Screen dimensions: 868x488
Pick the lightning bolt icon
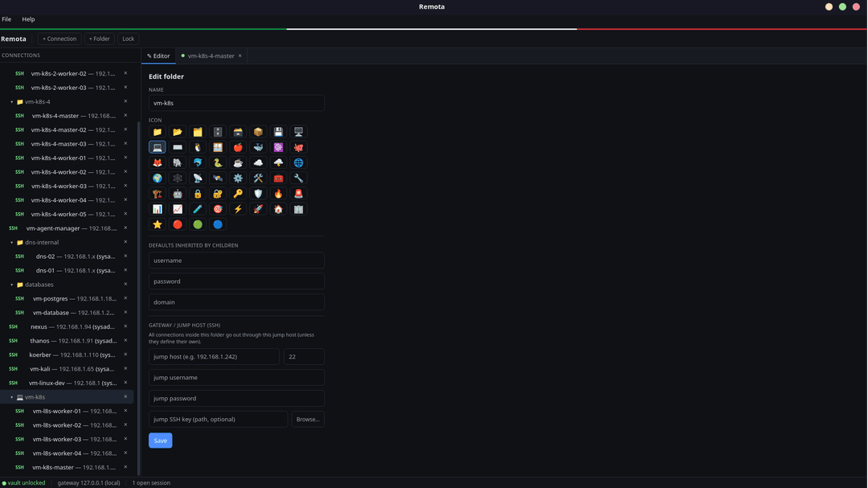tap(238, 209)
